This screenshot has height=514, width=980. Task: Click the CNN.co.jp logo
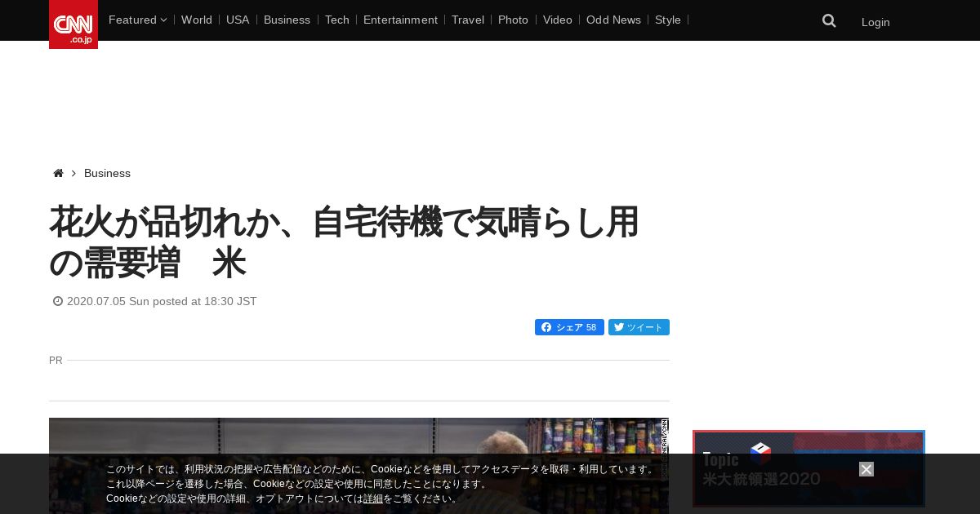73,24
